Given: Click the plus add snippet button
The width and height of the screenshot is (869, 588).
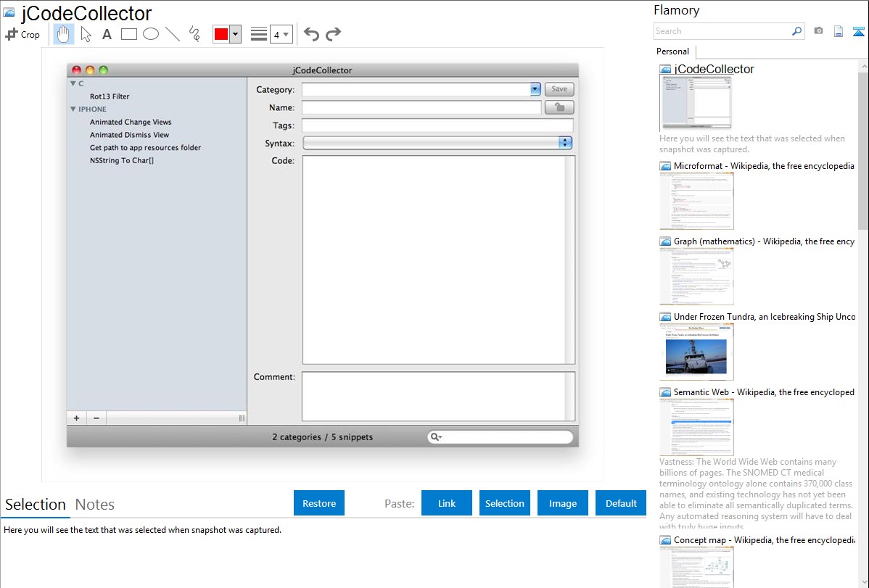Looking at the screenshot, I should (76, 418).
